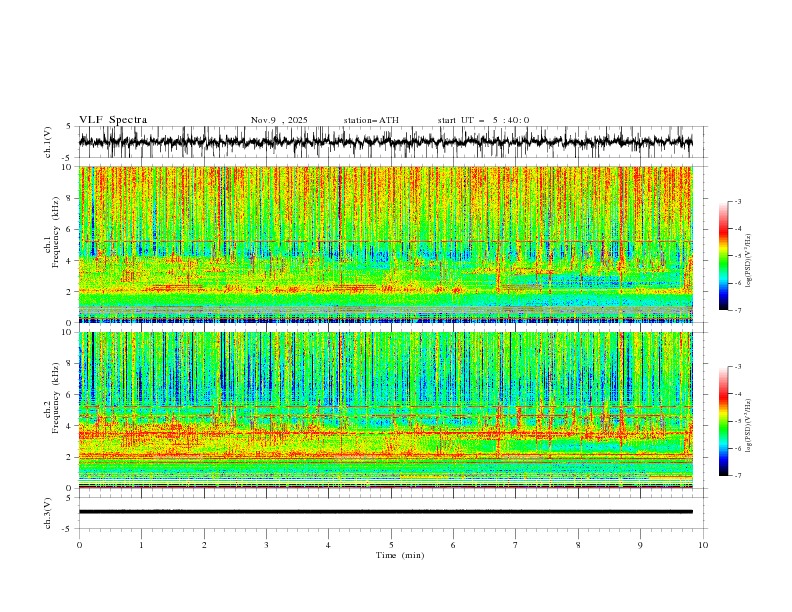Image resolution: width=792 pixels, height=612 pixels.
Task: Click the 'VLF Spectra' title text
Action: coord(113,120)
